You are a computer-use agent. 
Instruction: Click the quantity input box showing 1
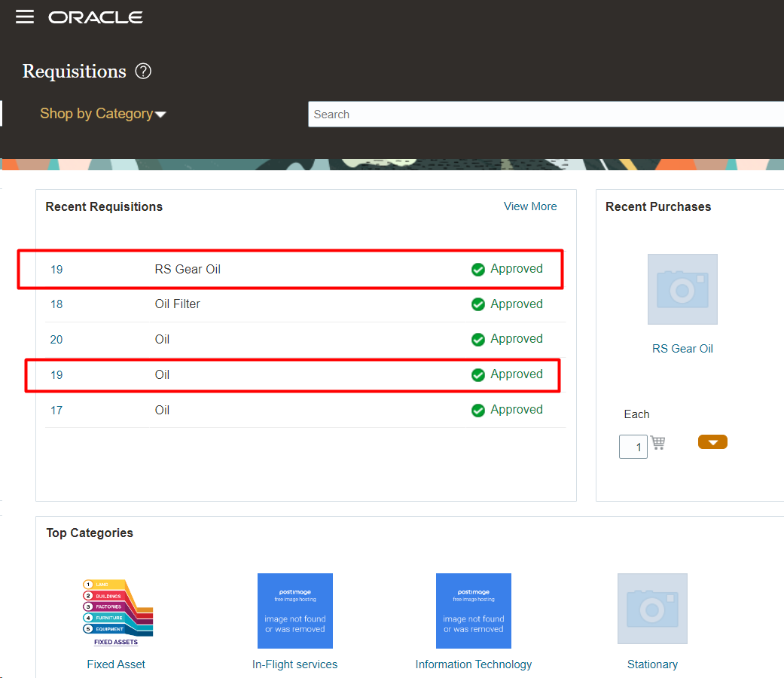(633, 446)
